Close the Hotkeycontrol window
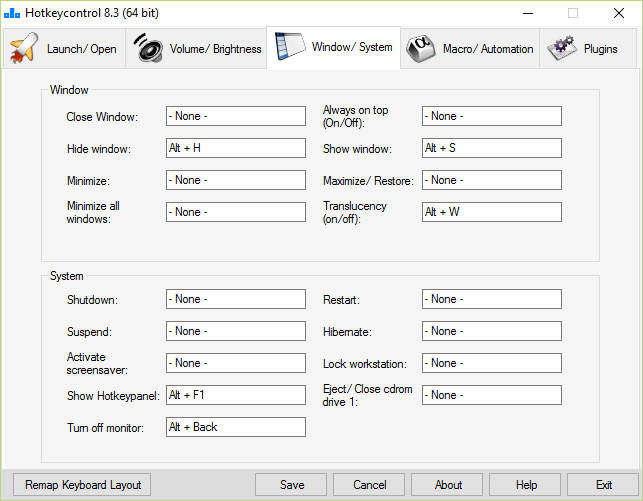This screenshot has width=643, height=501. pos(619,13)
